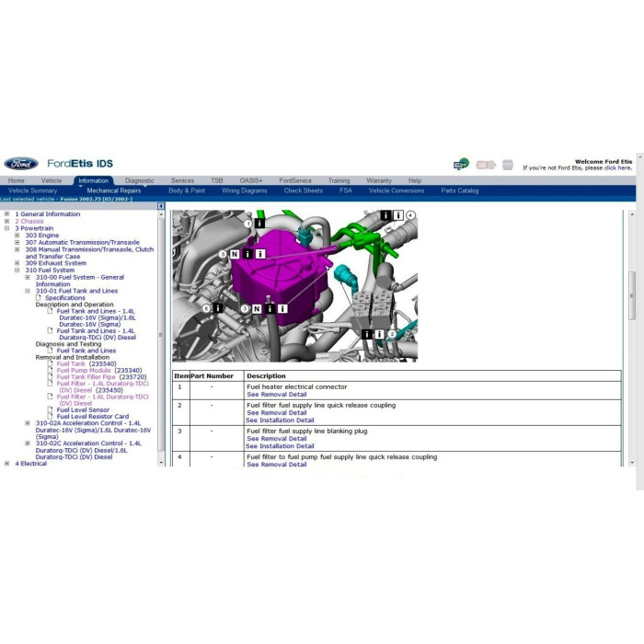This screenshot has height=644, width=644.
Task: Click the content pane scroll down arrow
Action: point(632,463)
